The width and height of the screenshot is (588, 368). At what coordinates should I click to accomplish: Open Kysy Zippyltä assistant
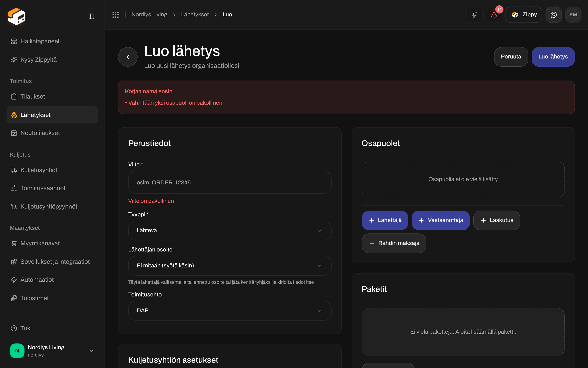52,60
